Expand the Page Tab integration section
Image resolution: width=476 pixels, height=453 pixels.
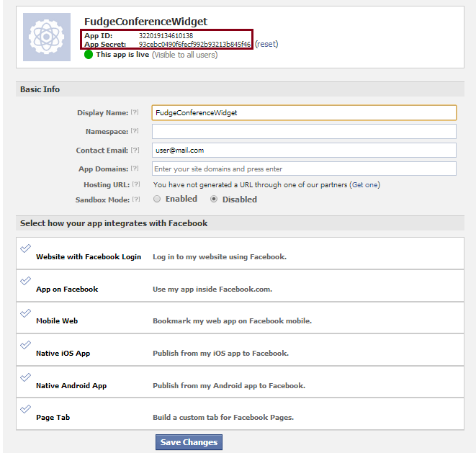[240, 414]
